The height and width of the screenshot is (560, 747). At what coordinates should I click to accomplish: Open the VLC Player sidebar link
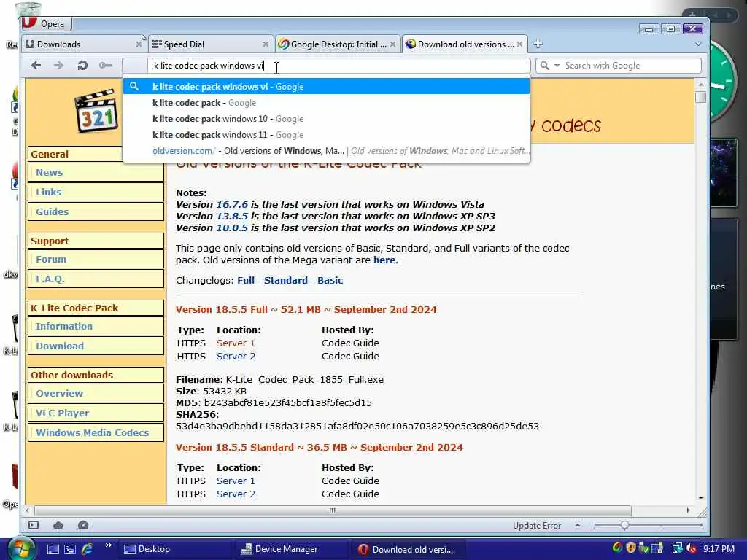tap(63, 413)
